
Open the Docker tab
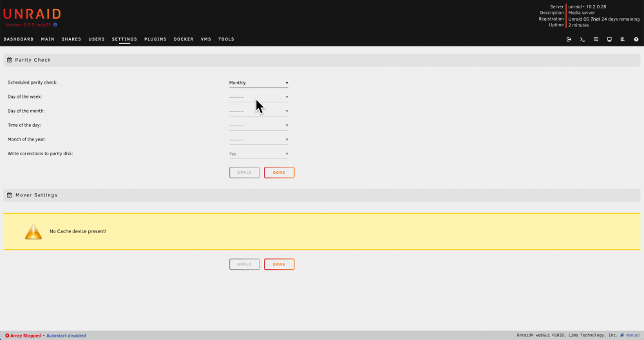(x=183, y=39)
